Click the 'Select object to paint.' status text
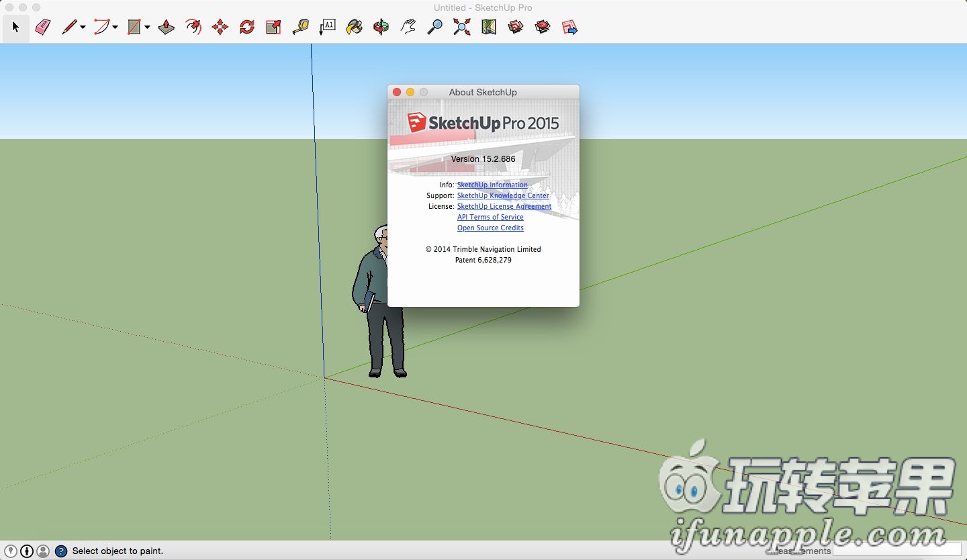 click(118, 551)
